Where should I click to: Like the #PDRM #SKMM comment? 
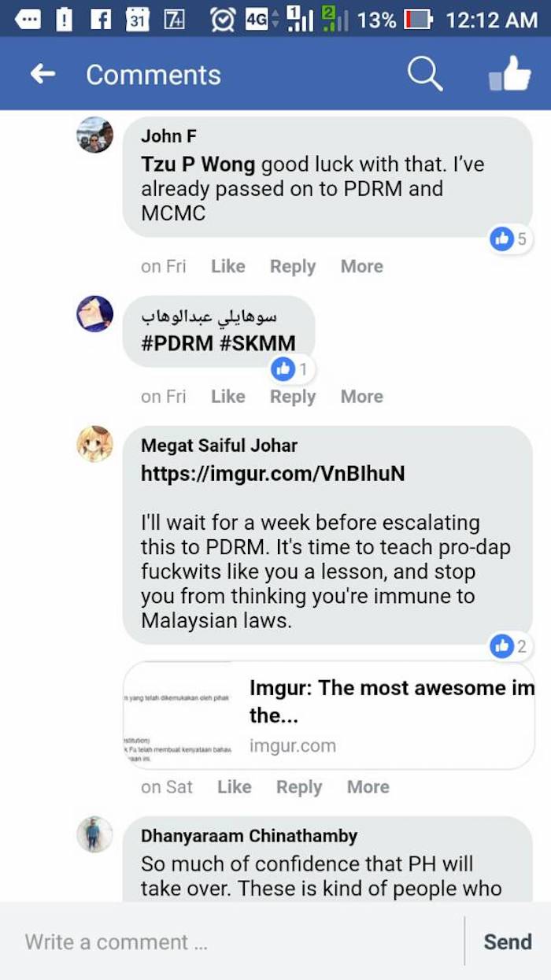tap(227, 396)
